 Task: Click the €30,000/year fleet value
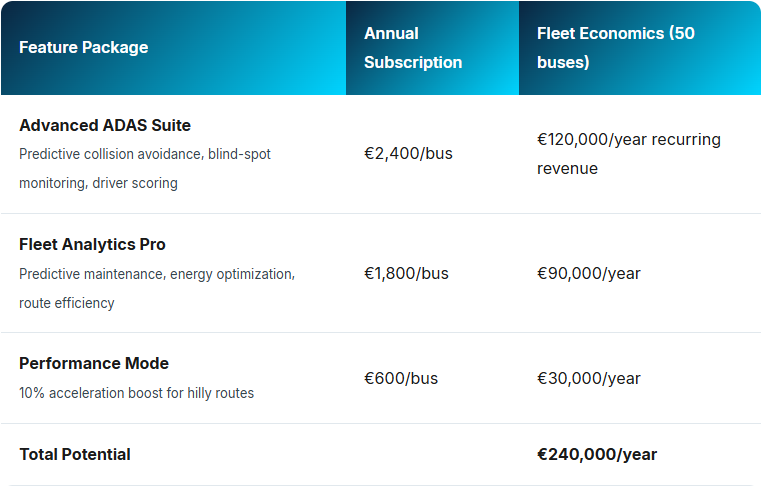click(x=589, y=378)
